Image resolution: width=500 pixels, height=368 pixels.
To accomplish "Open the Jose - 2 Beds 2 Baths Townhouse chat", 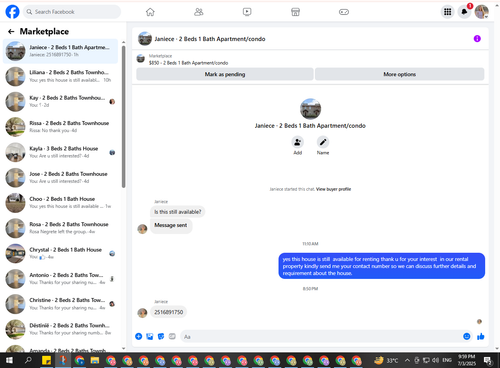I will pos(60,178).
